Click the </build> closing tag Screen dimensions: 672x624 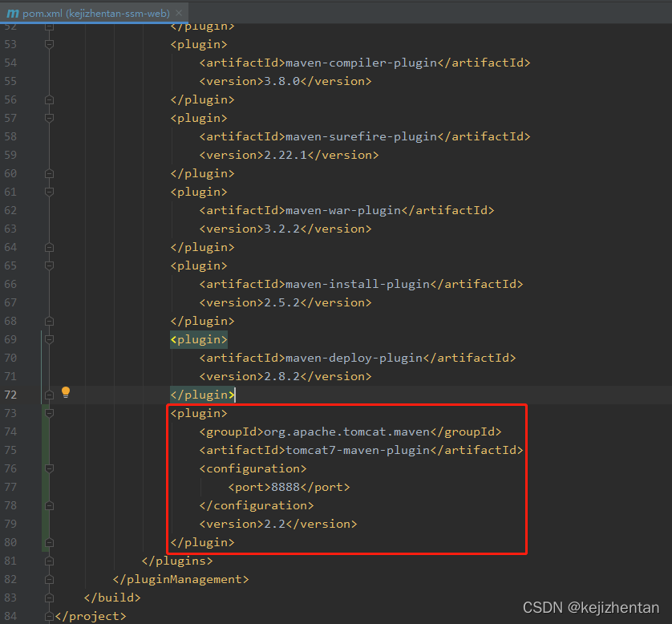pyautogui.click(x=112, y=598)
